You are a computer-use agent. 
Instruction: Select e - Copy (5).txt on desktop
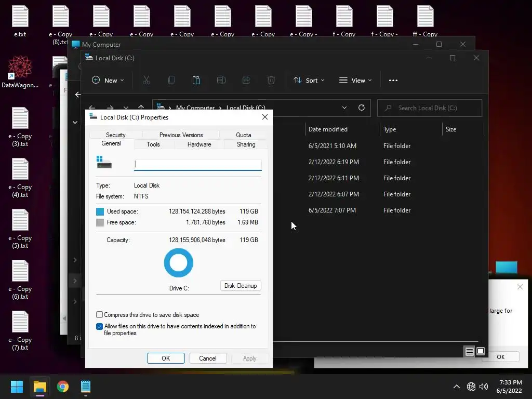(20, 229)
